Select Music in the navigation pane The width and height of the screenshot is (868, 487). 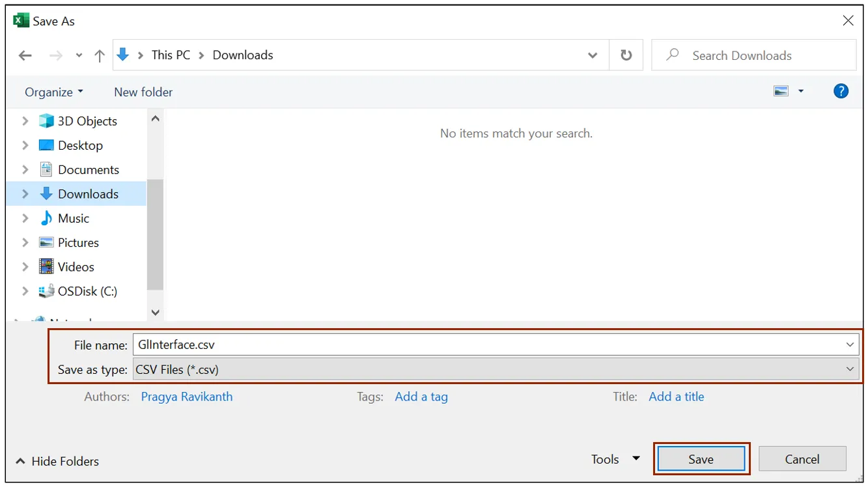pos(73,218)
